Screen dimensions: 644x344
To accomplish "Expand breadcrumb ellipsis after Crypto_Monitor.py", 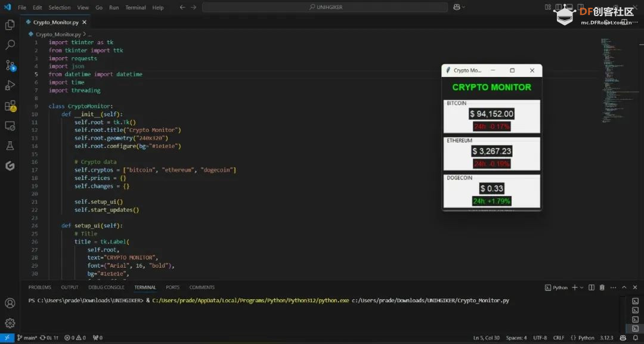I will coord(90,35).
